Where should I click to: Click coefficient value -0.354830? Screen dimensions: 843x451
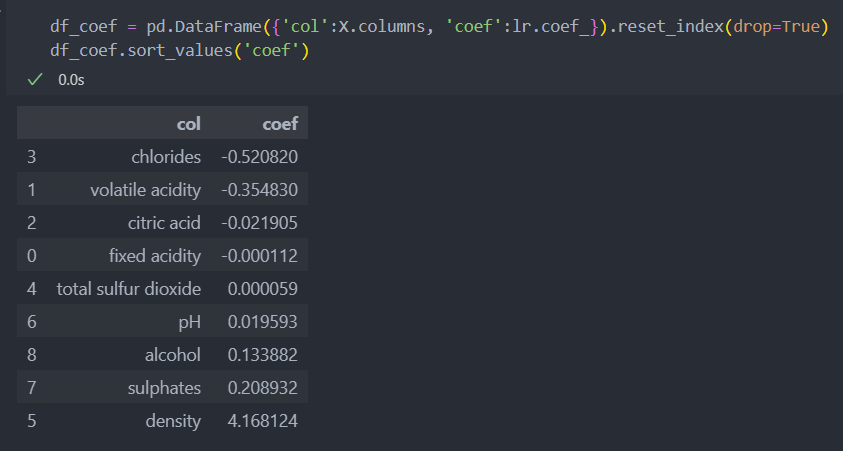[260, 190]
